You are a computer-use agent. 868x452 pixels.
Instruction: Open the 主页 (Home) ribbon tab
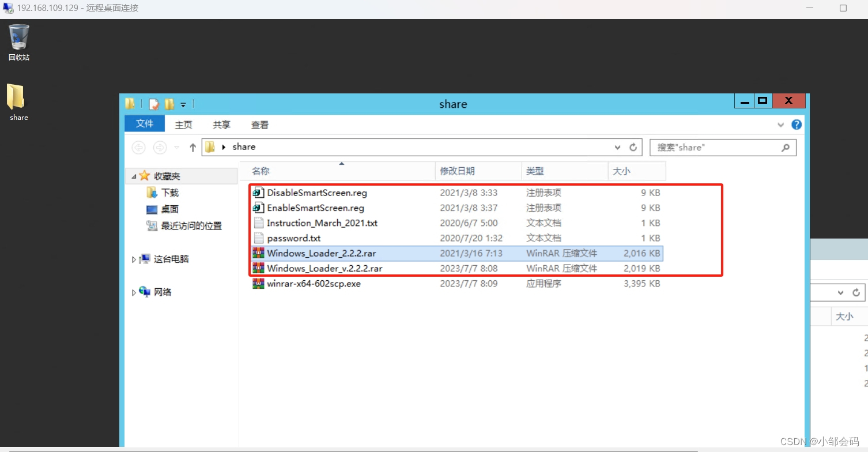tap(183, 125)
